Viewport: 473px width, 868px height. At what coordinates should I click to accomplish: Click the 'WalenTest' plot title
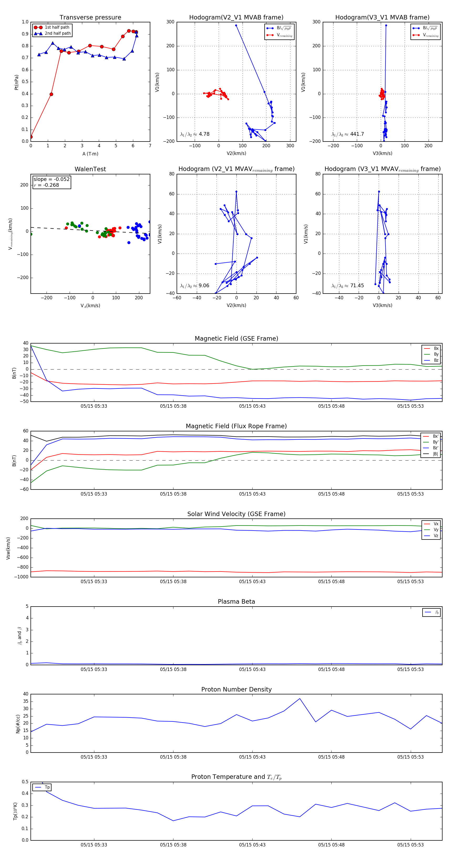[90, 169]
